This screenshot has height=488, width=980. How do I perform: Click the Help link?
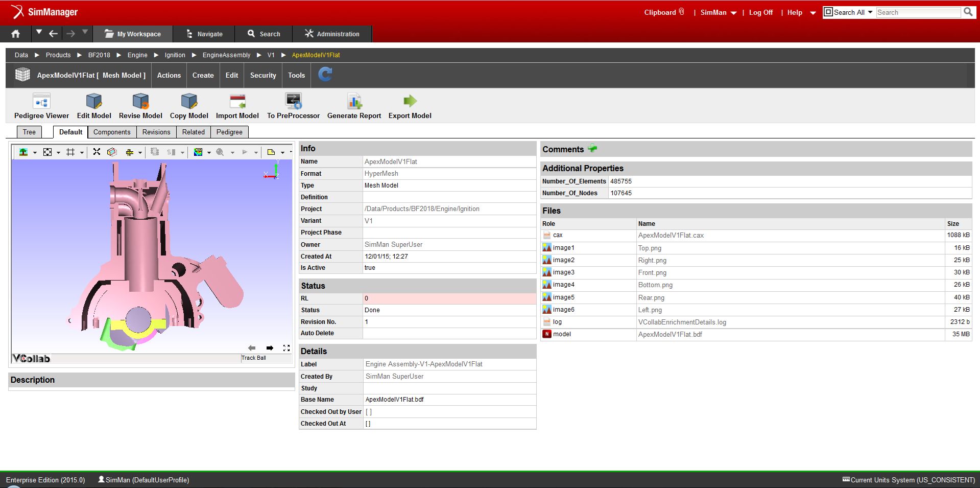pyautogui.click(x=795, y=12)
